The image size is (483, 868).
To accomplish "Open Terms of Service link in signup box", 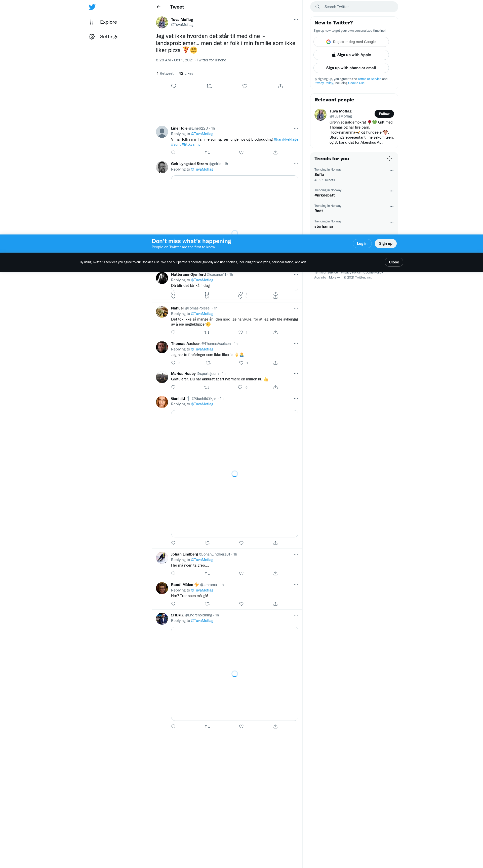I will tap(369, 79).
